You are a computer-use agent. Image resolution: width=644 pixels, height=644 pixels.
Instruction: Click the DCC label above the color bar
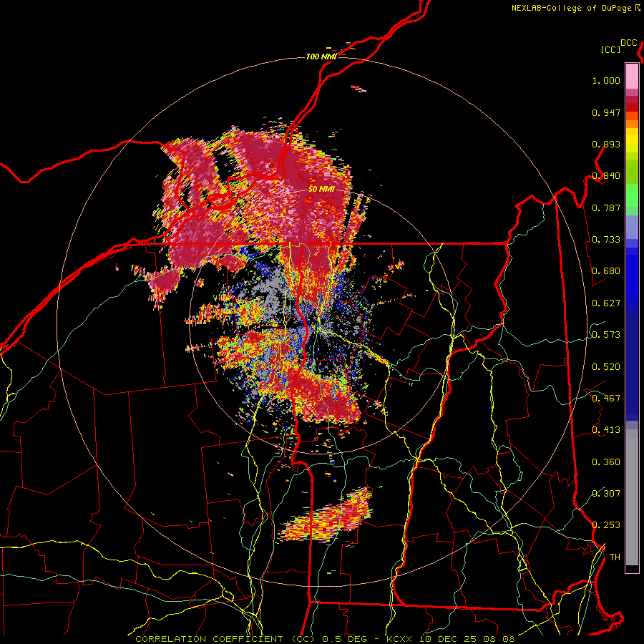(629, 43)
